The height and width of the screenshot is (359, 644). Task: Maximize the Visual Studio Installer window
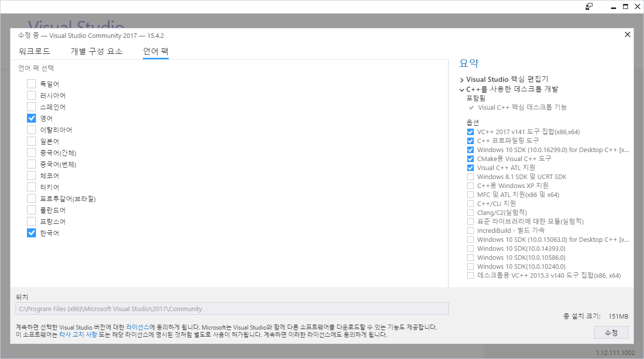626,6
